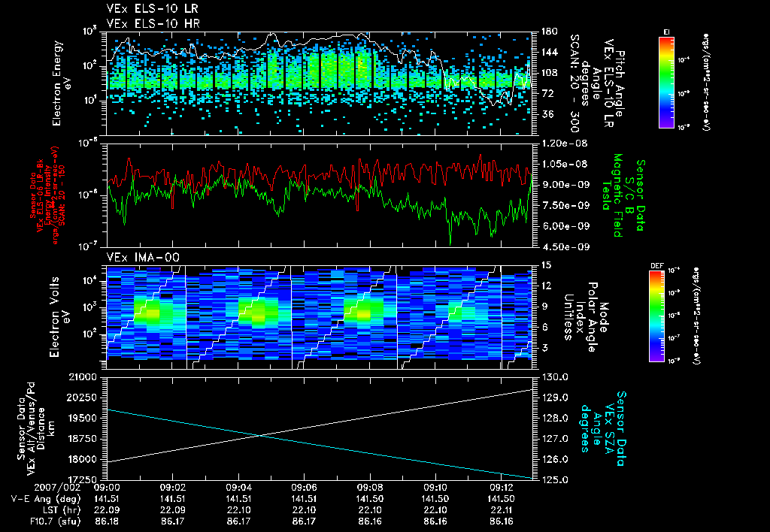Click the 130.0 SZA axis tick
This screenshot has height=532, width=770.
tap(554, 377)
